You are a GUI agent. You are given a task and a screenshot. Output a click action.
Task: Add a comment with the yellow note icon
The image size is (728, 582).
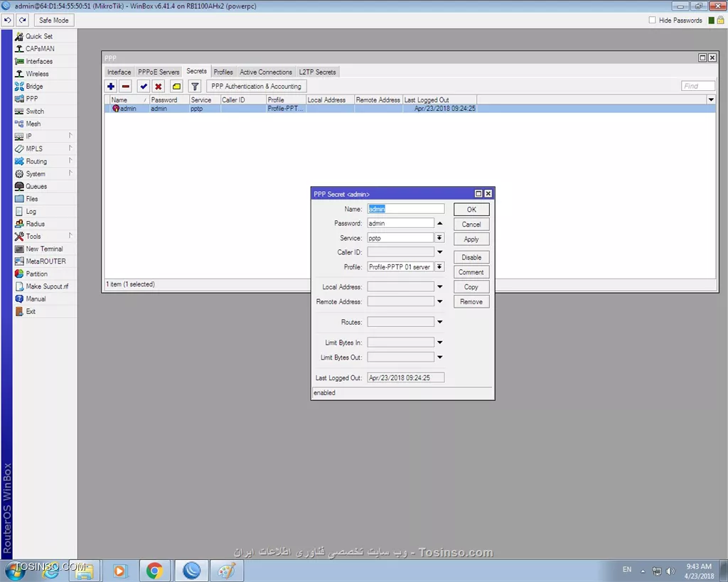[x=176, y=86]
